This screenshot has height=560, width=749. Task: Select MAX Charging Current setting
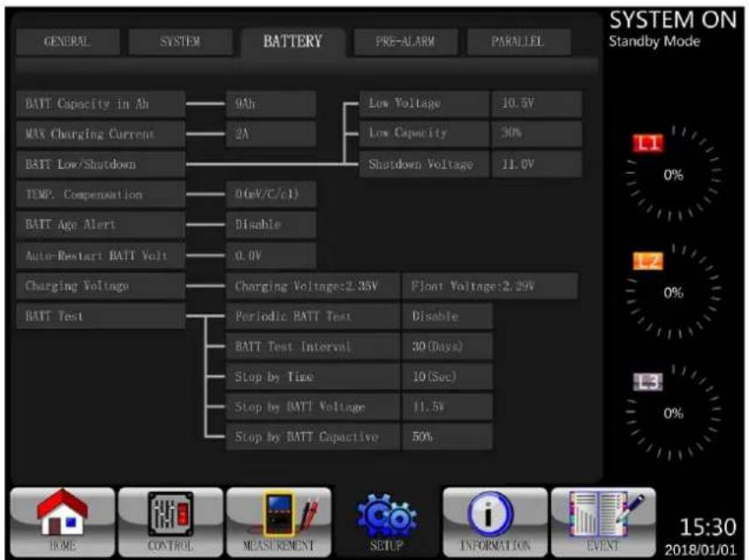(x=101, y=133)
